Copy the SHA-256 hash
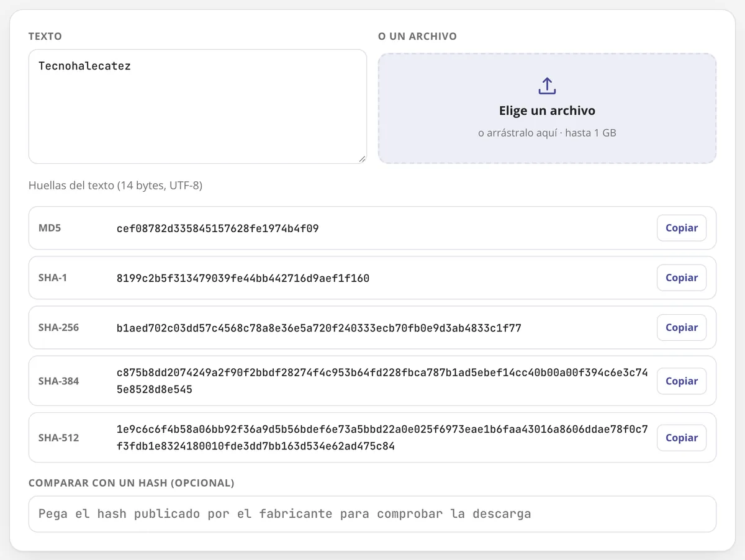Viewport: 745px width, 560px height. [x=682, y=327]
